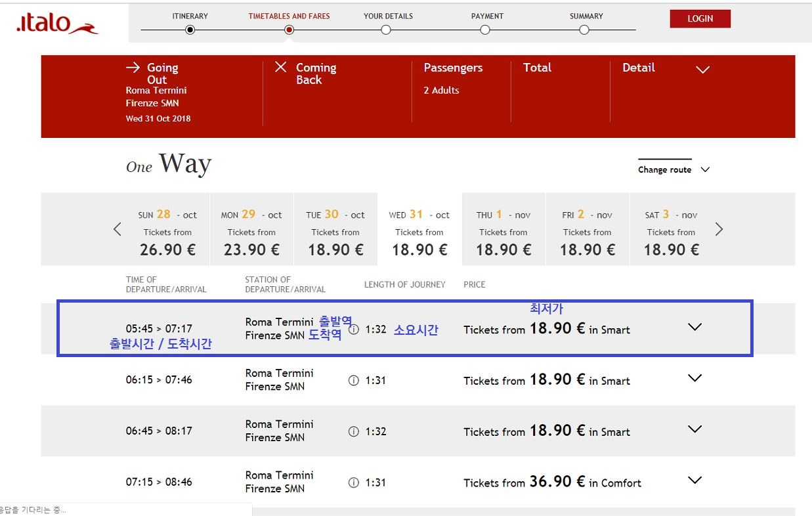Viewport: 812px width, 516px height.
Task: Open the PAYMENT step label
Action: click(487, 16)
